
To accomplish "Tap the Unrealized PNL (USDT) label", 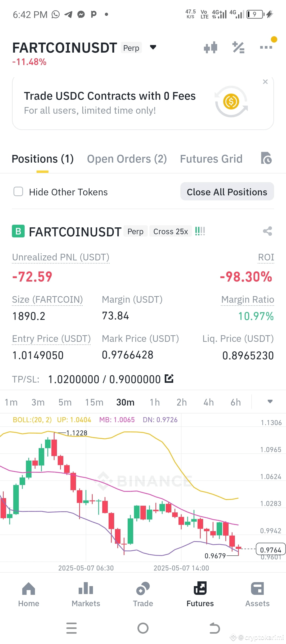I will (61, 257).
